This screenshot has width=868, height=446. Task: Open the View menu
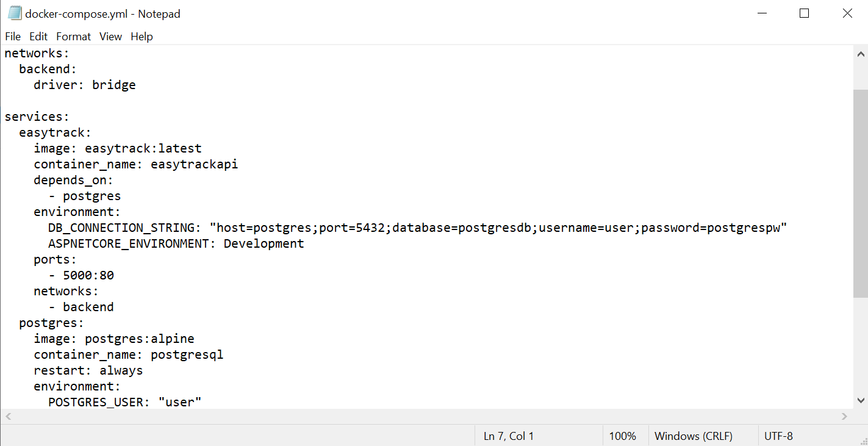point(110,37)
